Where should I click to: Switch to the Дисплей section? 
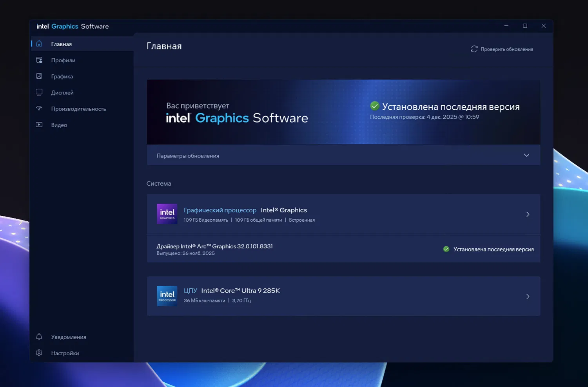point(82,92)
